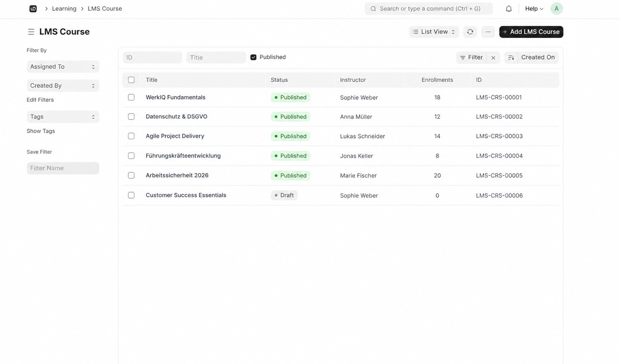Click the Filter Name input
Screen dimensions: 620x364
[x=63, y=168]
